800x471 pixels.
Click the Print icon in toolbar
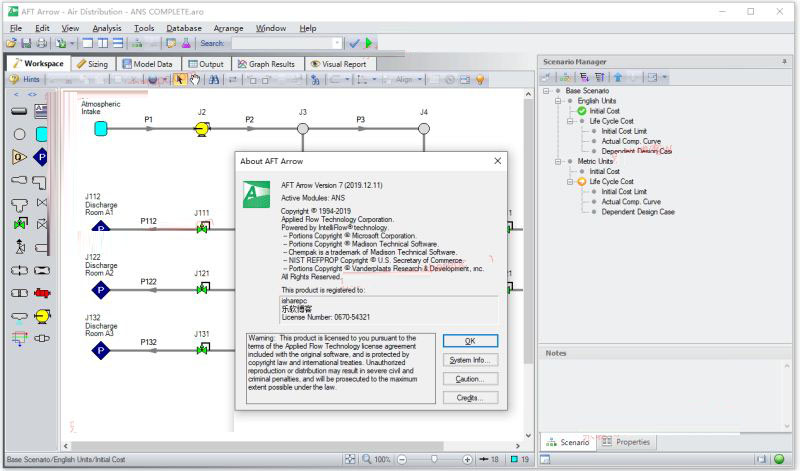(41, 43)
